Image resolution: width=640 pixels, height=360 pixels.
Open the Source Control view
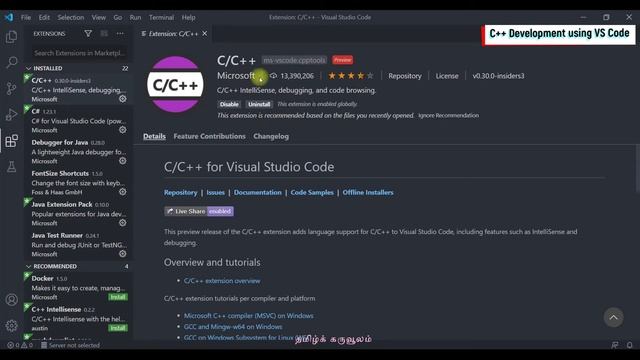coord(11,88)
